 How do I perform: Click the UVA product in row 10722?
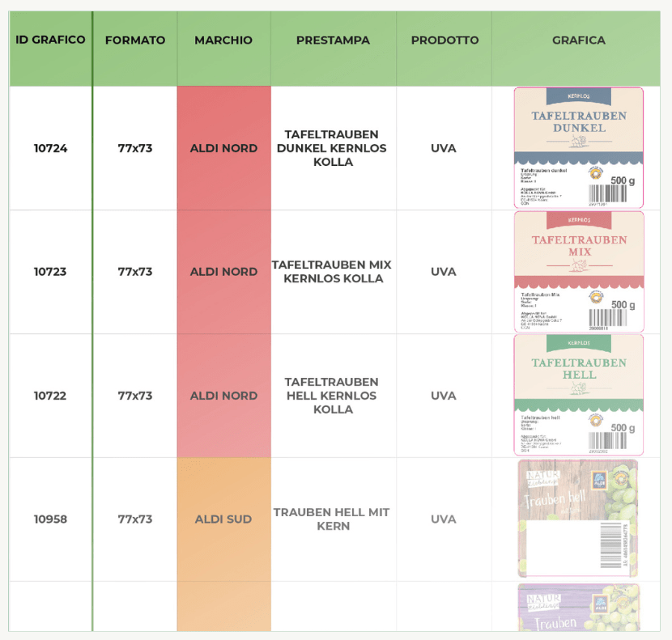444,396
